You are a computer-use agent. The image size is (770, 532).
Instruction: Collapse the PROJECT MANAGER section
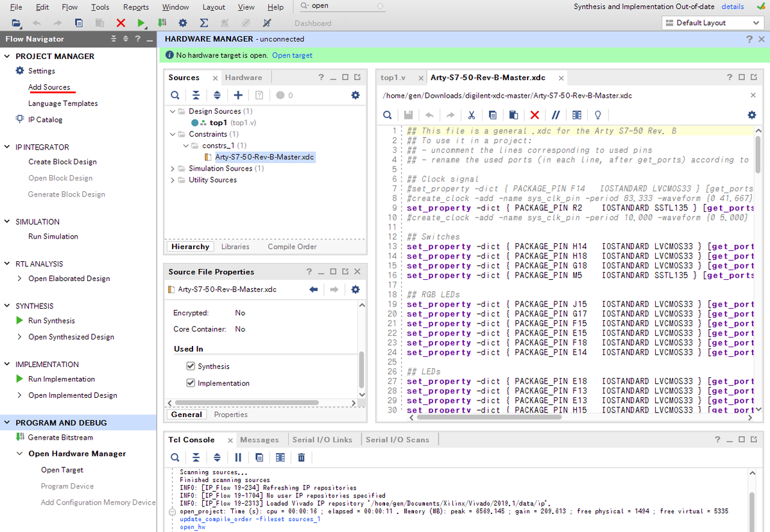7,56
